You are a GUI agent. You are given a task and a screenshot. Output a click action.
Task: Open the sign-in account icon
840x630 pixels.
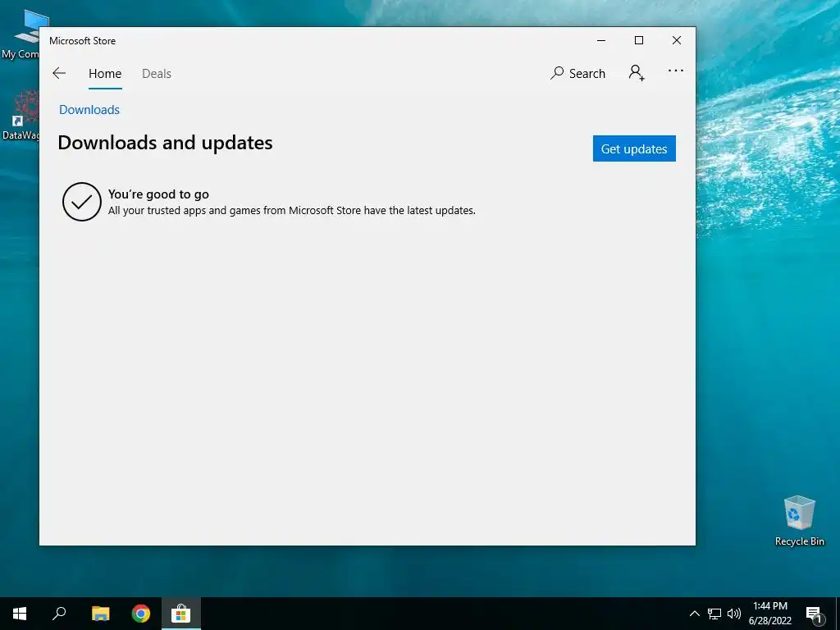click(637, 72)
